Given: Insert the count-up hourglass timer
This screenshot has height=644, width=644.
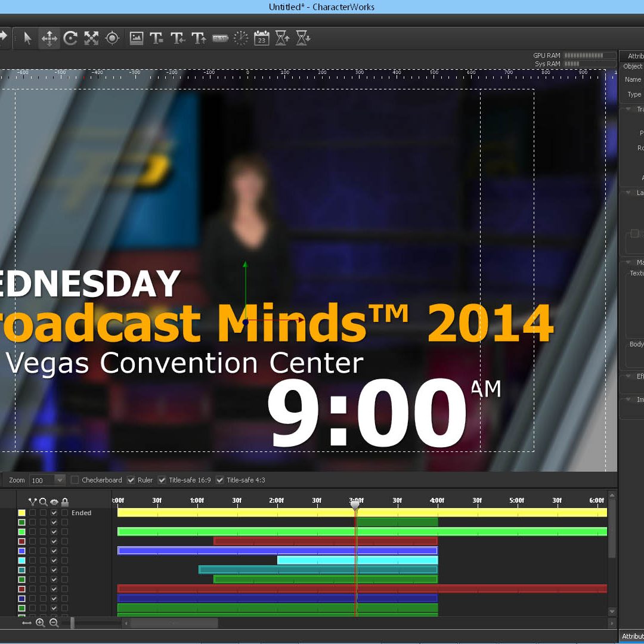Looking at the screenshot, I should 283,38.
